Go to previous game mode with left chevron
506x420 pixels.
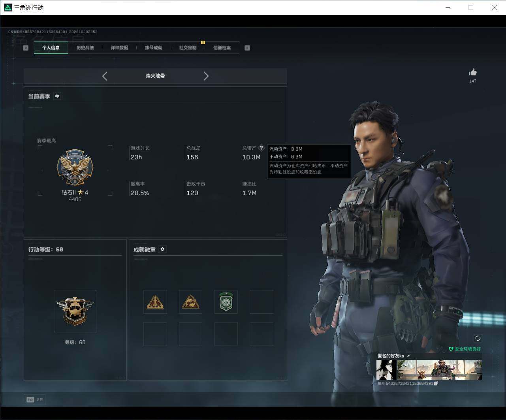tap(105, 76)
